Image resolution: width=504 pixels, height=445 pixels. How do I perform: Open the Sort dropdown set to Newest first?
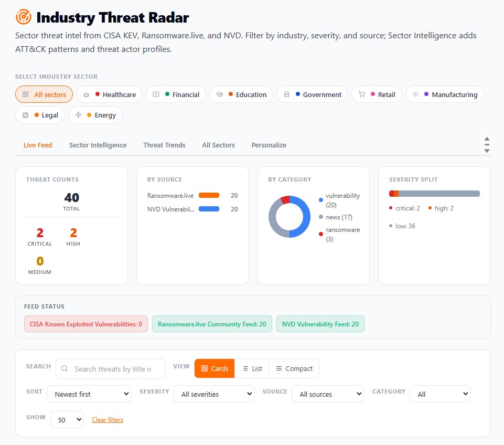pyautogui.click(x=89, y=394)
